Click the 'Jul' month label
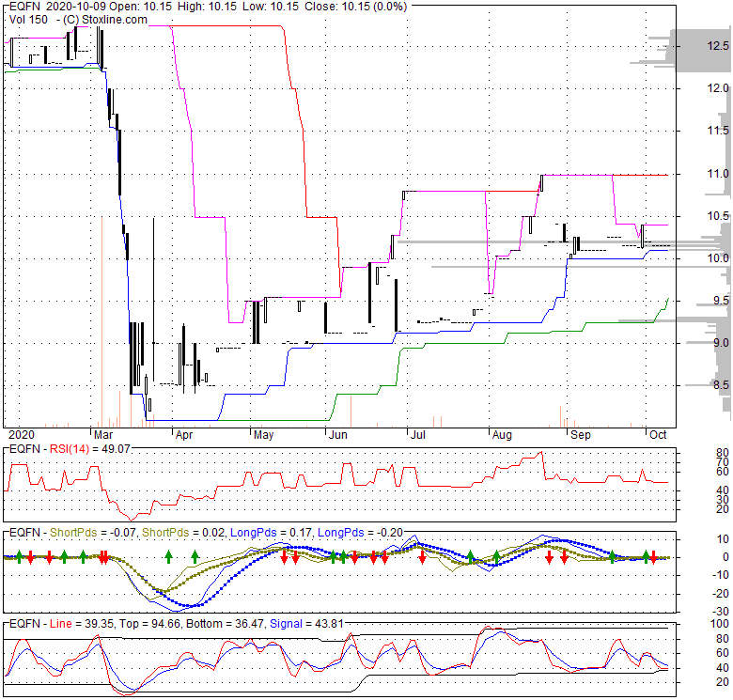The image size is (733, 700). coord(418,435)
